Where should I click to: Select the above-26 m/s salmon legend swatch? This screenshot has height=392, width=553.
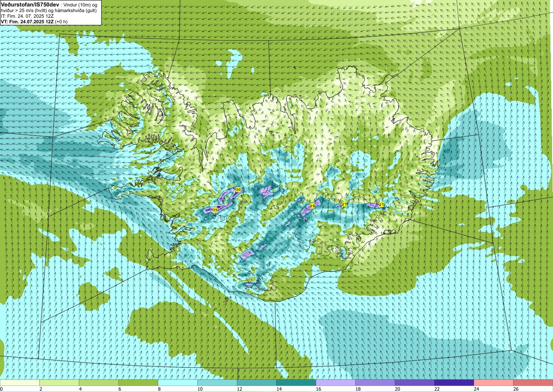coord(533,383)
